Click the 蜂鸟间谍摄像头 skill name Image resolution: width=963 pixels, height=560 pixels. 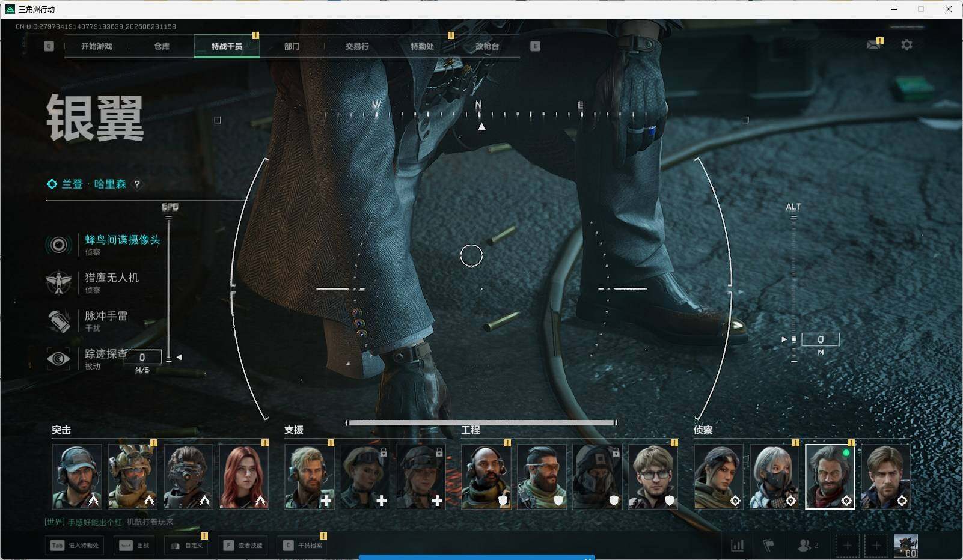click(x=123, y=240)
